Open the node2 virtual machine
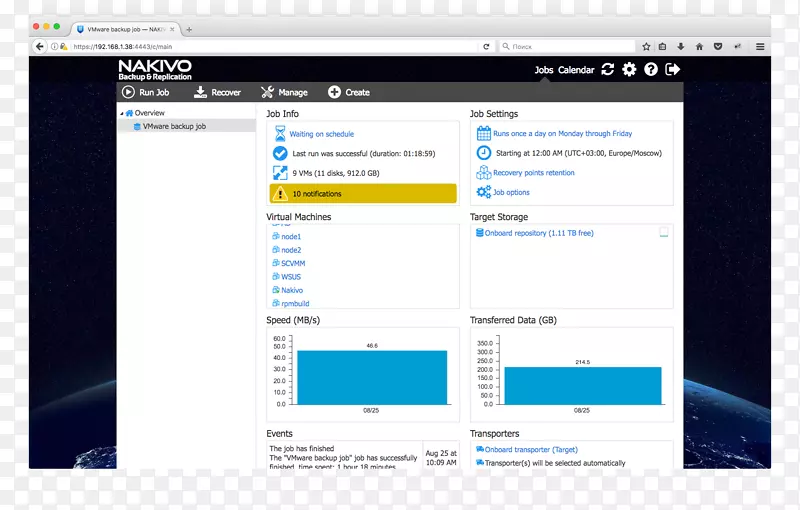800x510 pixels. point(291,250)
